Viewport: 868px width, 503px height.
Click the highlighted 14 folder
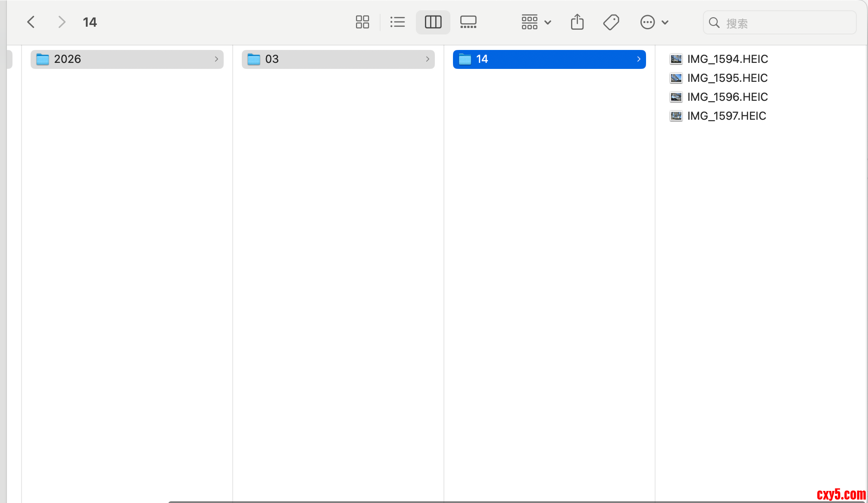[x=482, y=59]
